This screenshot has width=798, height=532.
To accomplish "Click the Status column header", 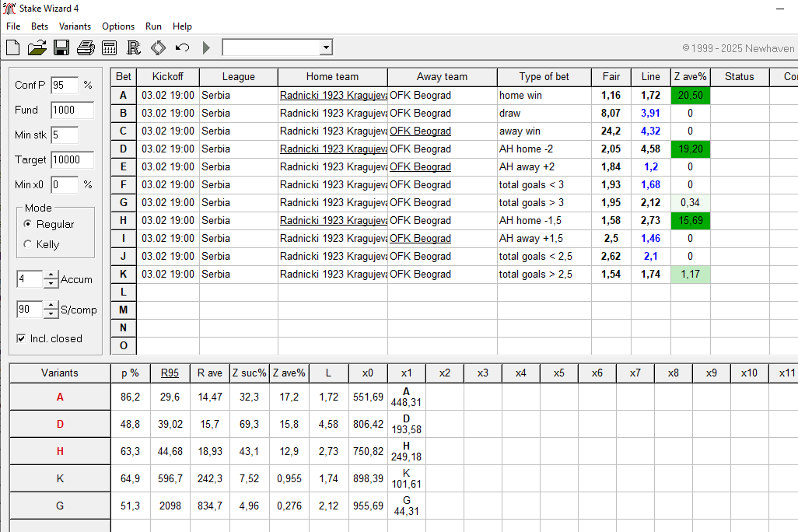I will pos(740,77).
